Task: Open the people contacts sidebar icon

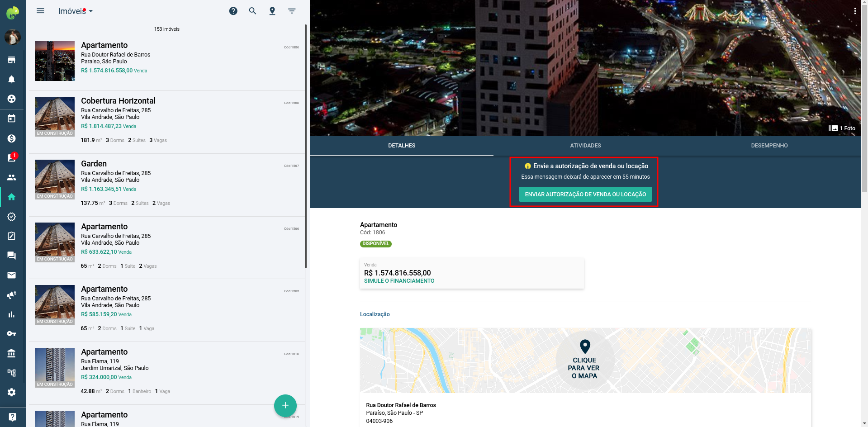Action: (x=12, y=177)
